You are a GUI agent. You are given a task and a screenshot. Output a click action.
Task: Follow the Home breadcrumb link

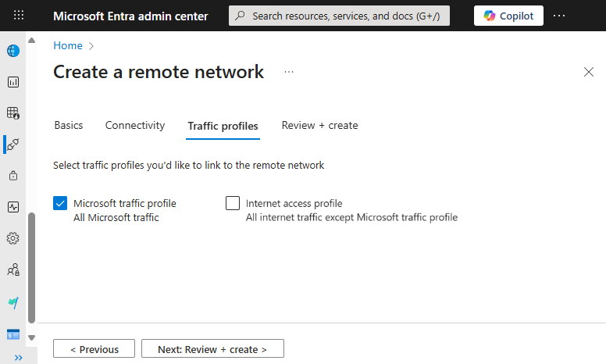click(68, 46)
